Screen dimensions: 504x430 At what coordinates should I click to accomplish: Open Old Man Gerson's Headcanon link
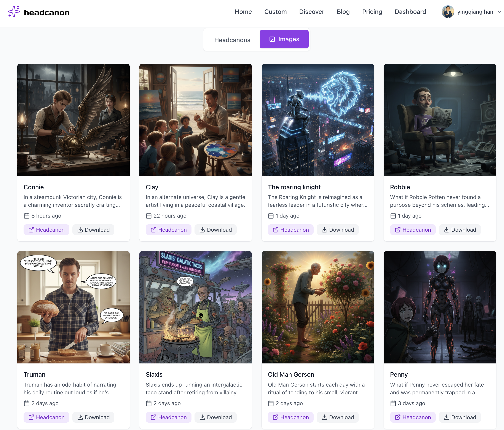point(291,417)
